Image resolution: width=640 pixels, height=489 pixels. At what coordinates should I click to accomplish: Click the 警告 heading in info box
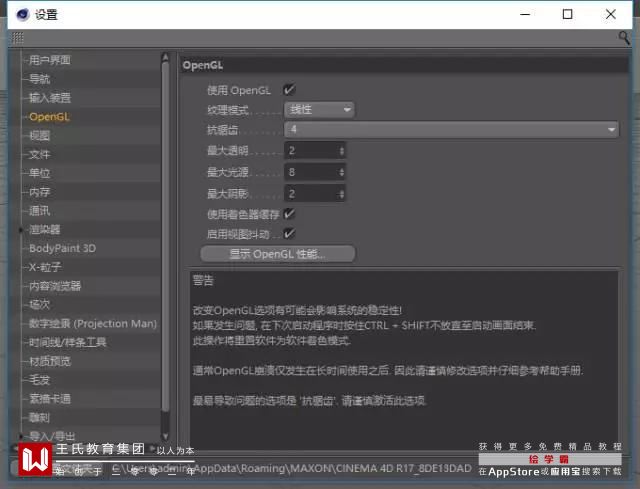pos(203,281)
